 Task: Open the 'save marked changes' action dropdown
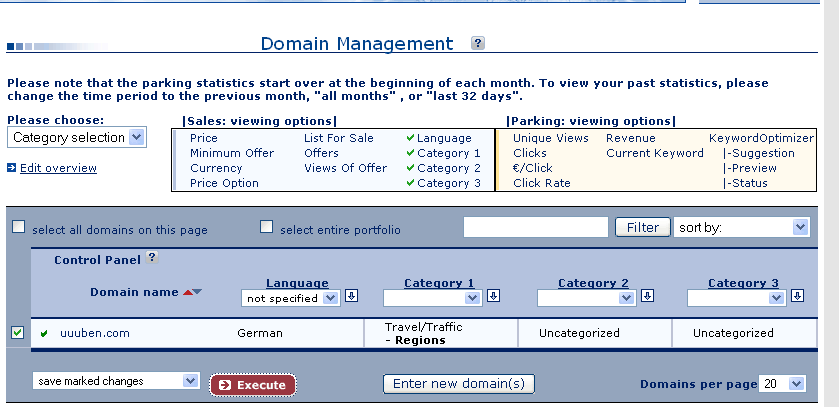(115, 381)
